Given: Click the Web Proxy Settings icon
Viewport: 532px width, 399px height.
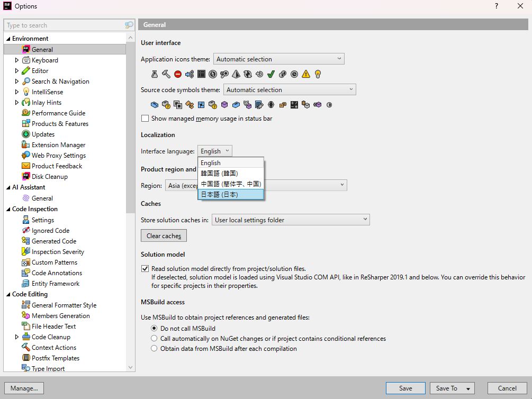Looking at the screenshot, I should (26, 155).
